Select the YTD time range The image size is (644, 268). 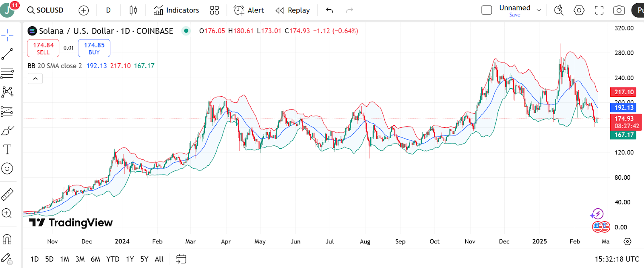click(x=113, y=259)
